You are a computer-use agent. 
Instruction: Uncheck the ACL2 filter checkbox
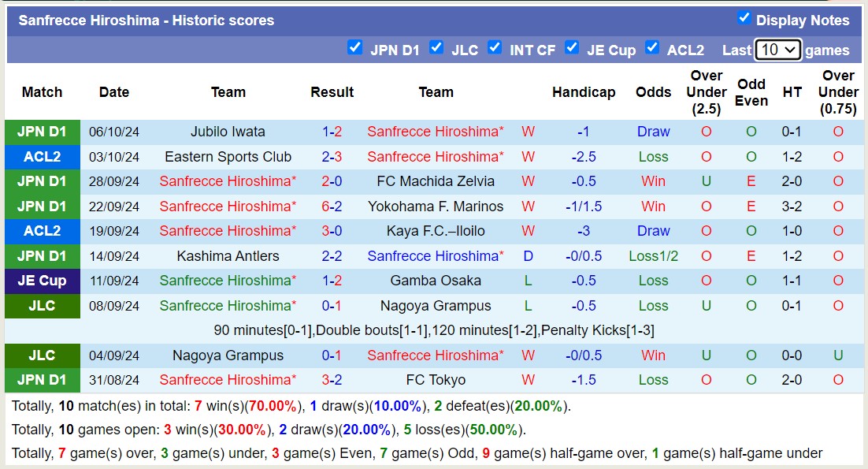[652, 47]
